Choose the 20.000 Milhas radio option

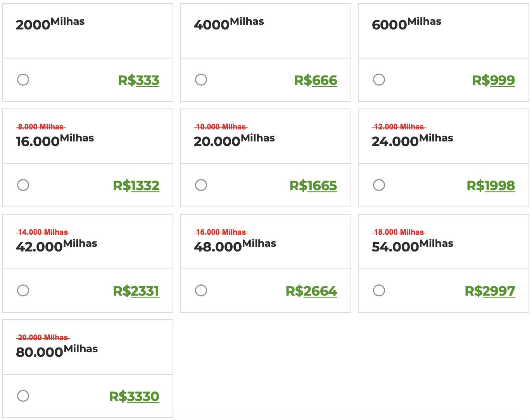point(201,185)
